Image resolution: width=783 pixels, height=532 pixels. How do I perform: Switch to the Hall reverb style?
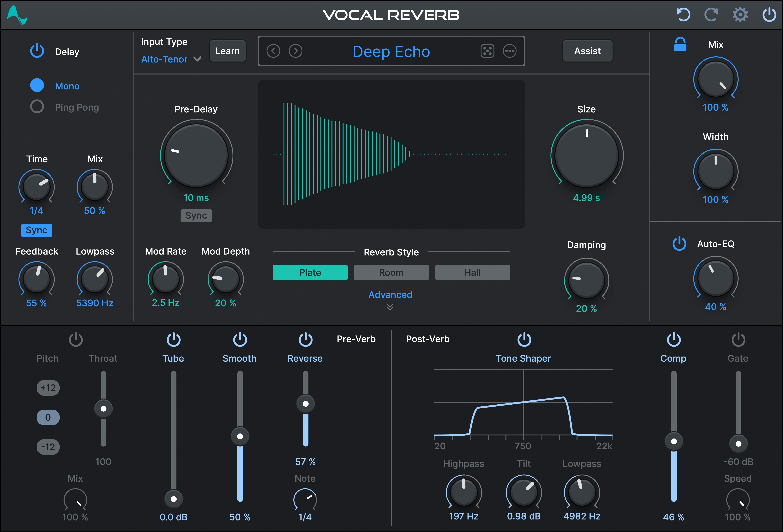pos(472,272)
